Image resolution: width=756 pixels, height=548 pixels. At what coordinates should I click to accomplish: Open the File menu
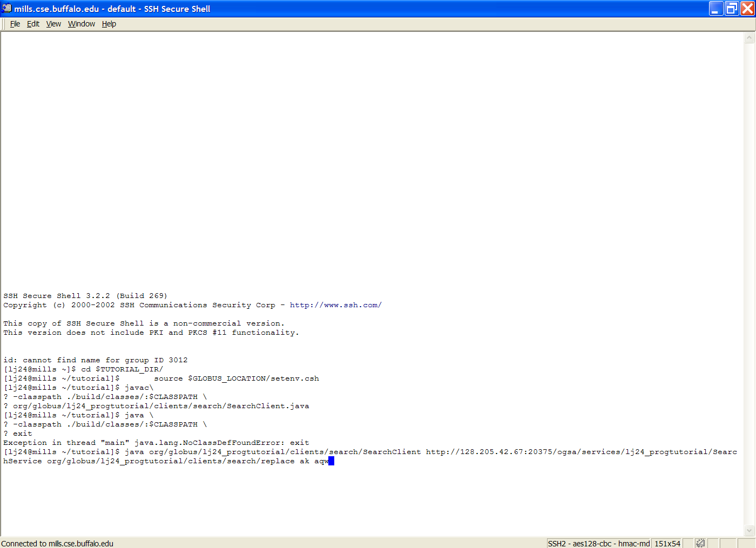[15, 24]
